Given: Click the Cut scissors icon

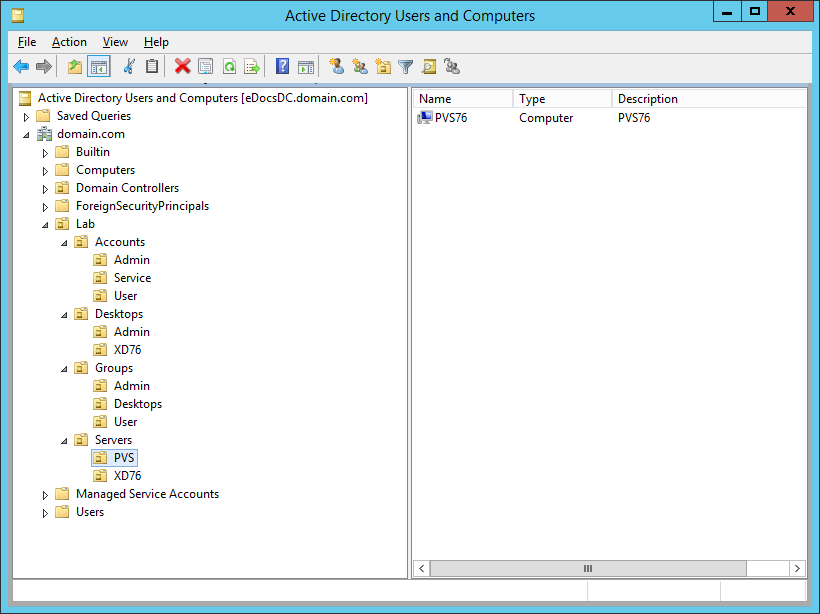Looking at the screenshot, I should click(128, 67).
